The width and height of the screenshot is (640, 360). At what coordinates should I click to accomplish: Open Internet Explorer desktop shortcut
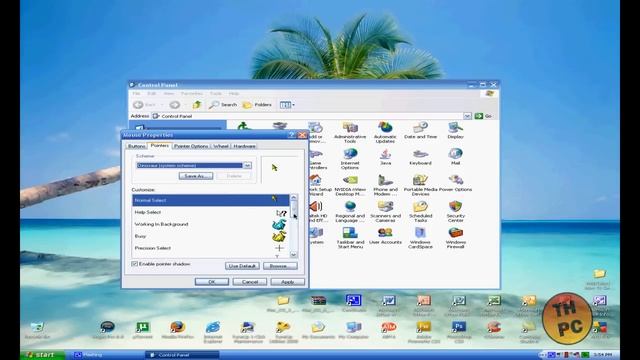point(213,332)
